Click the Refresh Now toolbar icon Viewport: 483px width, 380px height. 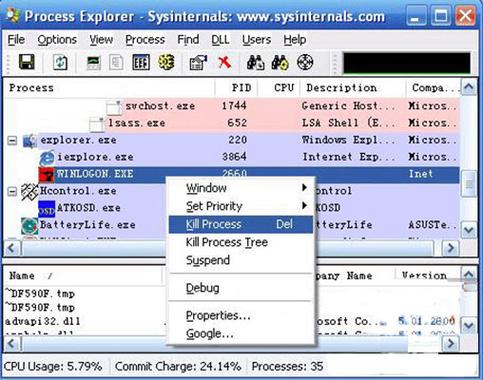[x=60, y=62]
